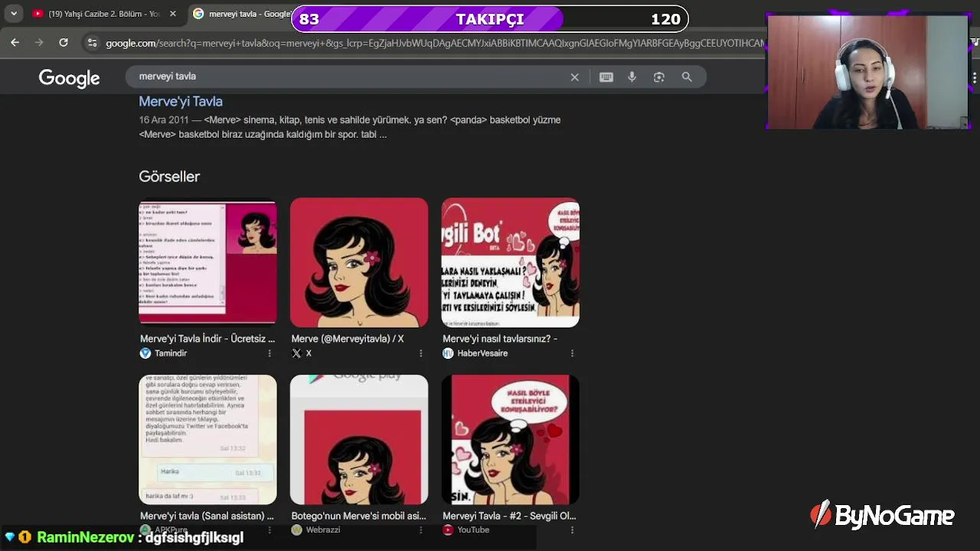Image resolution: width=980 pixels, height=551 pixels.
Task: Start voice search with microphone icon
Action: point(632,77)
